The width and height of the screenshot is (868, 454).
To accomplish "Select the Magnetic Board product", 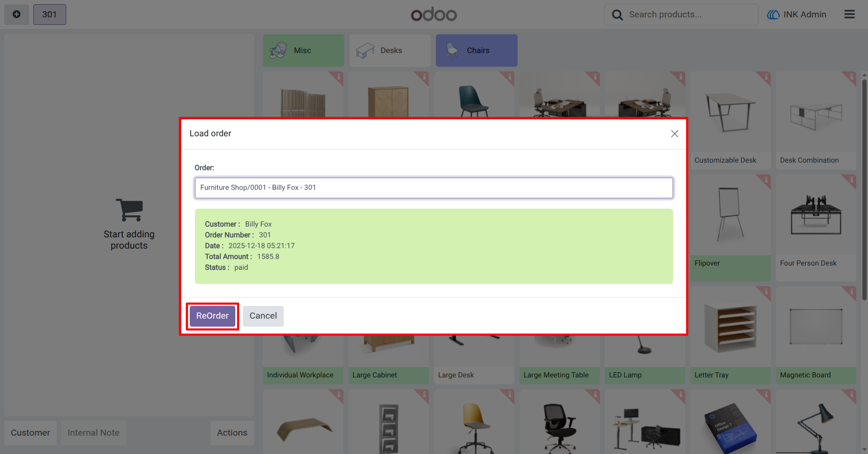I will tap(816, 336).
